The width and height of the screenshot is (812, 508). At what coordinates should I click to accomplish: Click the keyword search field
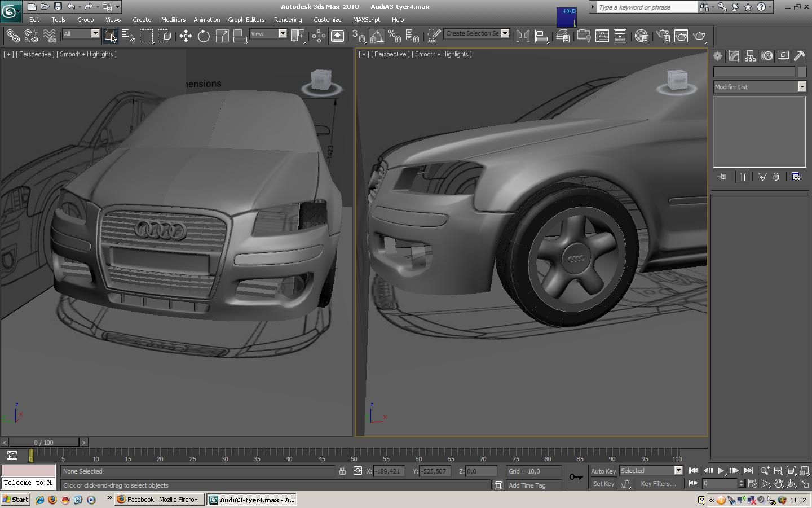pos(647,7)
